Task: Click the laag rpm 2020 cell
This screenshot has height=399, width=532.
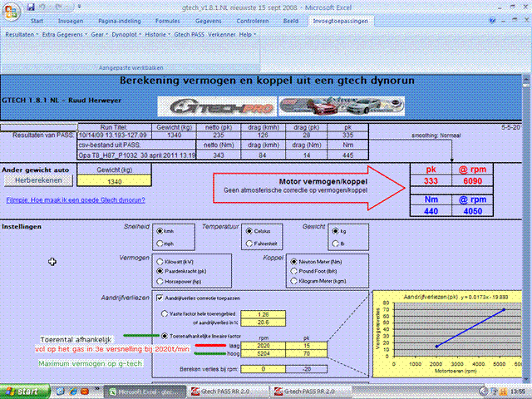Action: click(263, 346)
